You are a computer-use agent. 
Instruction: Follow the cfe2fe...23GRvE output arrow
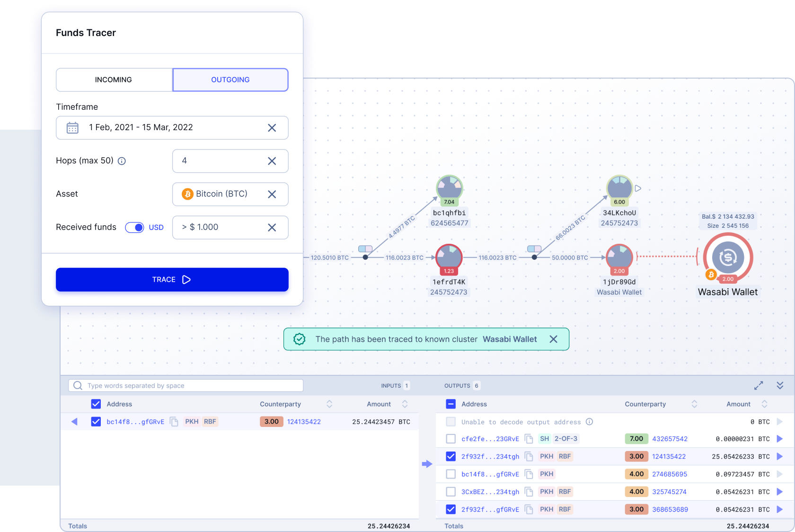tap(780, 439)
